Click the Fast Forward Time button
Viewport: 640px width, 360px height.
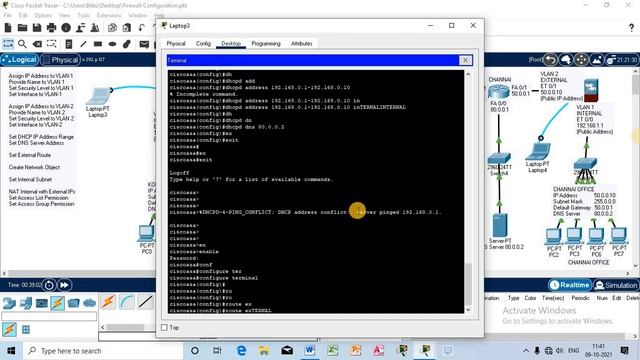click(x=64, y=285)
